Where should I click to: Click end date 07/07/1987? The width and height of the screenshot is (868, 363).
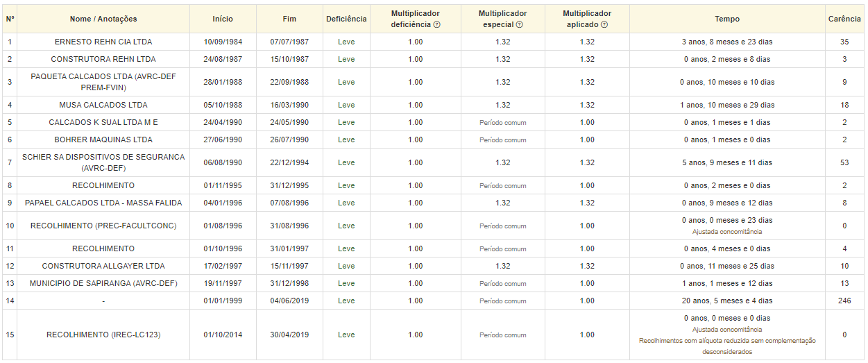tap(289, 42)
